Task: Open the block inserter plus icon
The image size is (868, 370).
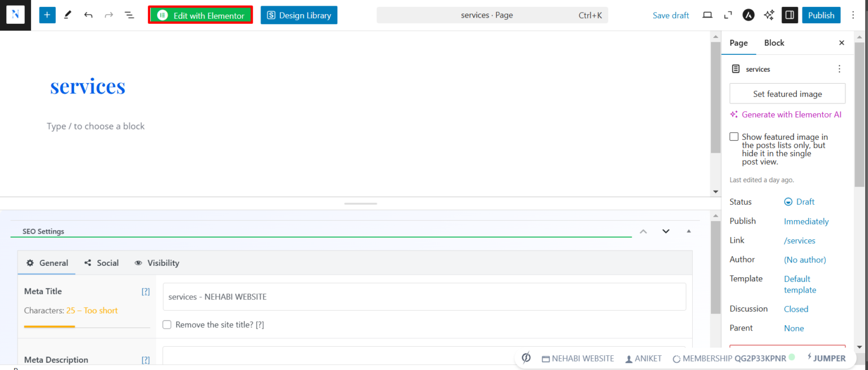Action: point(47,15)
